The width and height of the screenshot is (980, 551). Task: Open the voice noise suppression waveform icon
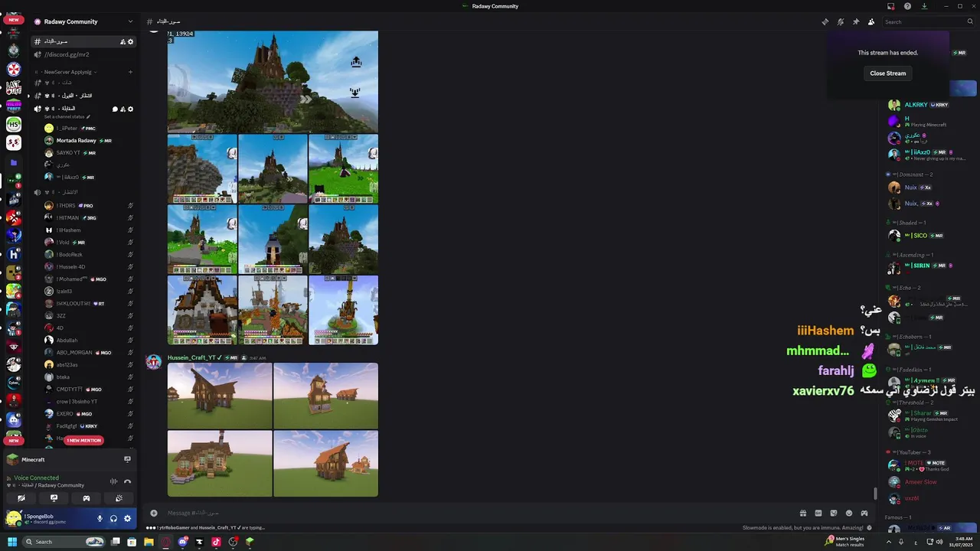pos(114,481)
